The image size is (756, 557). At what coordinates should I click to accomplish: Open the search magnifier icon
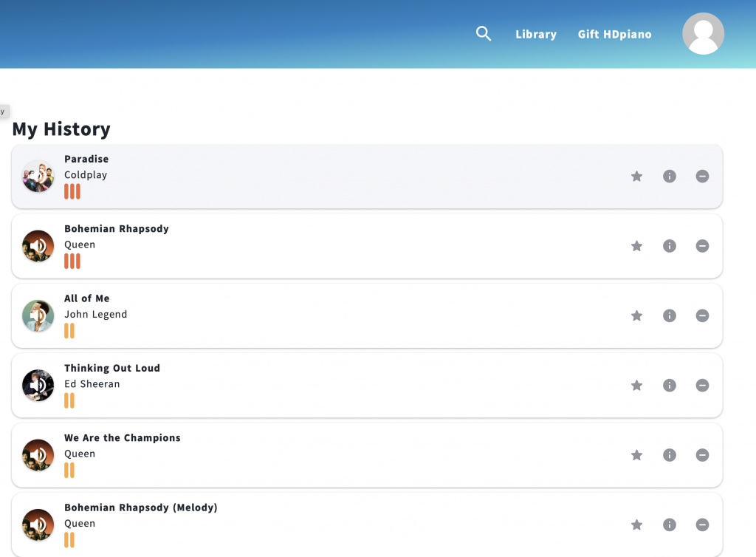483,34
